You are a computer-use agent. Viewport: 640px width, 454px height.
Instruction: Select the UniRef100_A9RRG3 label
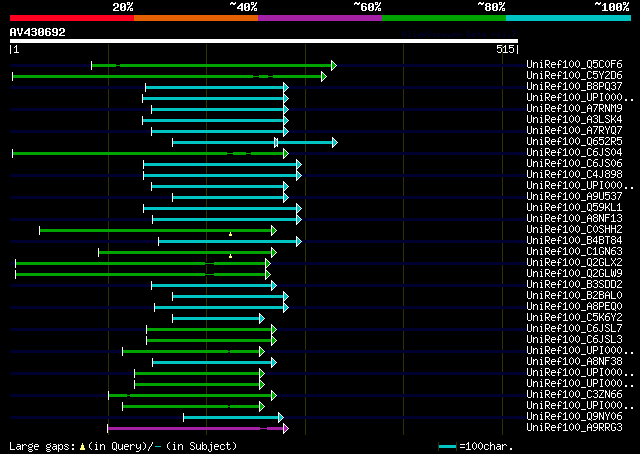574,428
